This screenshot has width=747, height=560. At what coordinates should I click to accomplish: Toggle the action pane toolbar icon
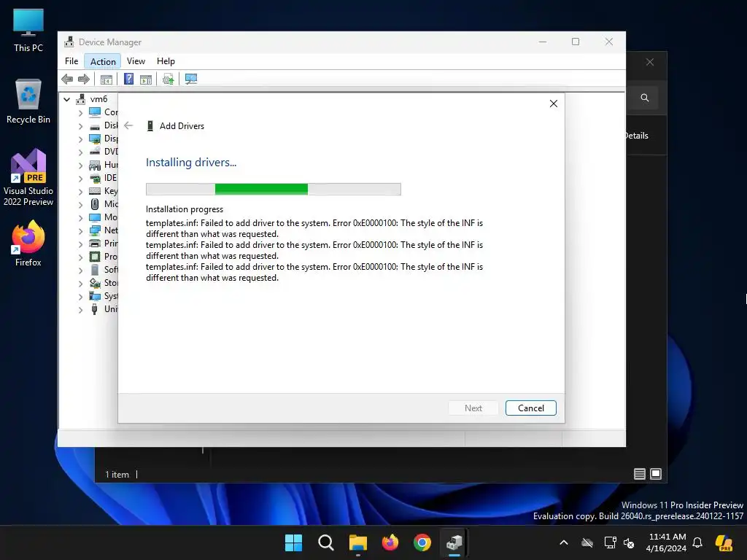(146, 79)
